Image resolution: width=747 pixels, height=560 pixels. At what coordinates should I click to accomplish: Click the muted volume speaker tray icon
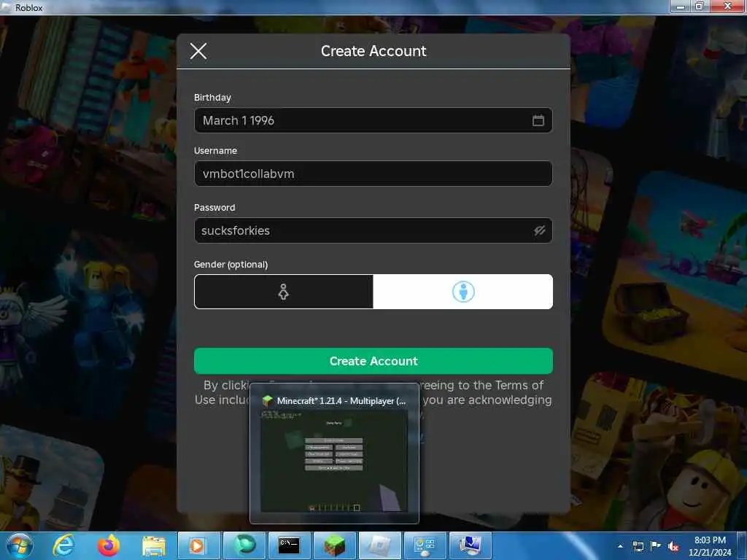coord(673,546)
